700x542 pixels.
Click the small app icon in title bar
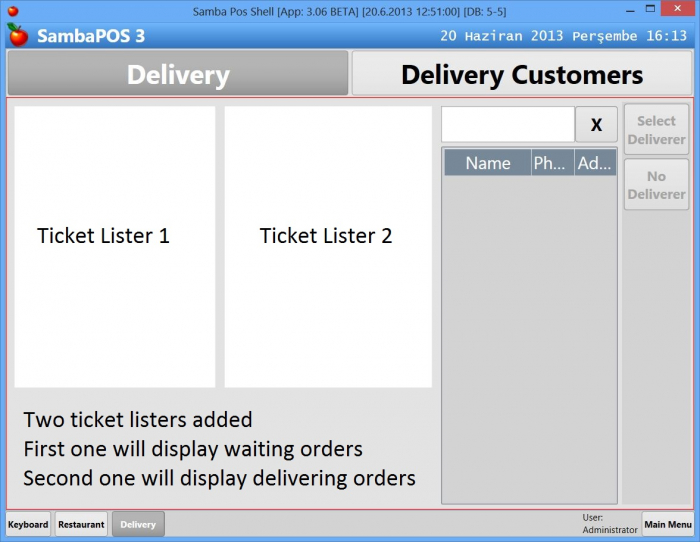click(13, 10)
